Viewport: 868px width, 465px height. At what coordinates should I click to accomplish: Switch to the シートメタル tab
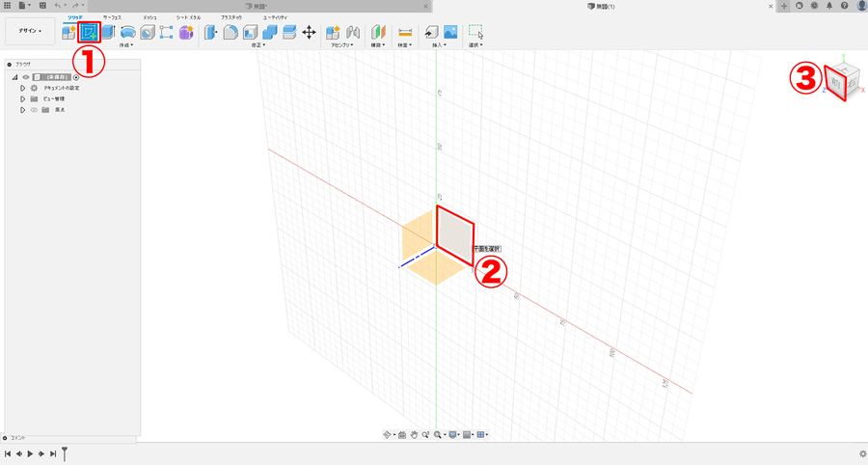[188, 17]
